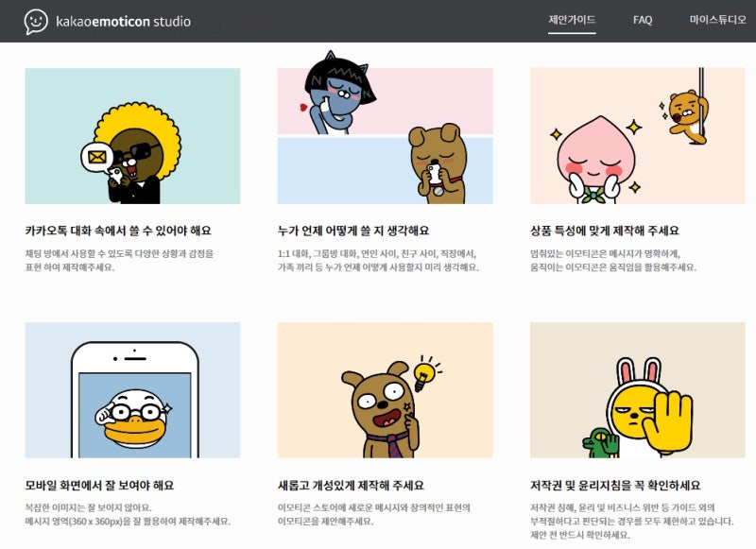
Task: Click the kakaoemoticon studio header text
Action: pyautogui.click(x=124, y=22)
